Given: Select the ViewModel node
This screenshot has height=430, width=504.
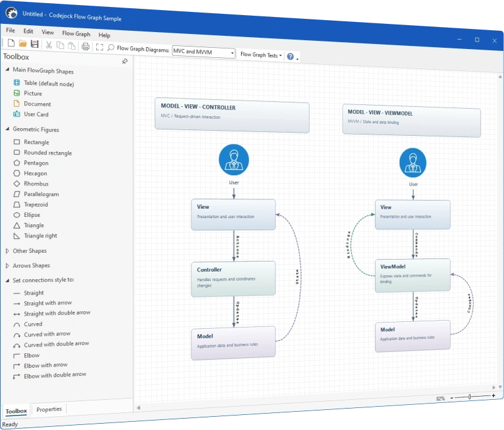Looking at the screenshot, I should tap(413, 275).
